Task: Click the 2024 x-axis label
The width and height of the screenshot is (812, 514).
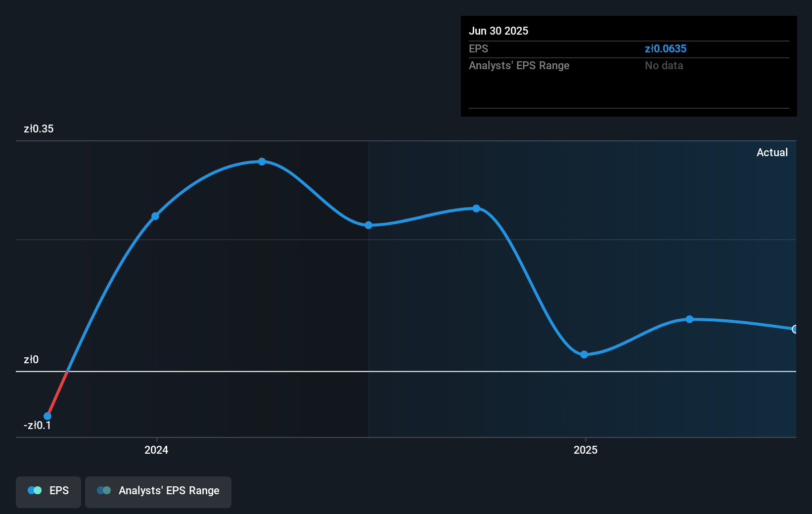Action: (156, 450)
